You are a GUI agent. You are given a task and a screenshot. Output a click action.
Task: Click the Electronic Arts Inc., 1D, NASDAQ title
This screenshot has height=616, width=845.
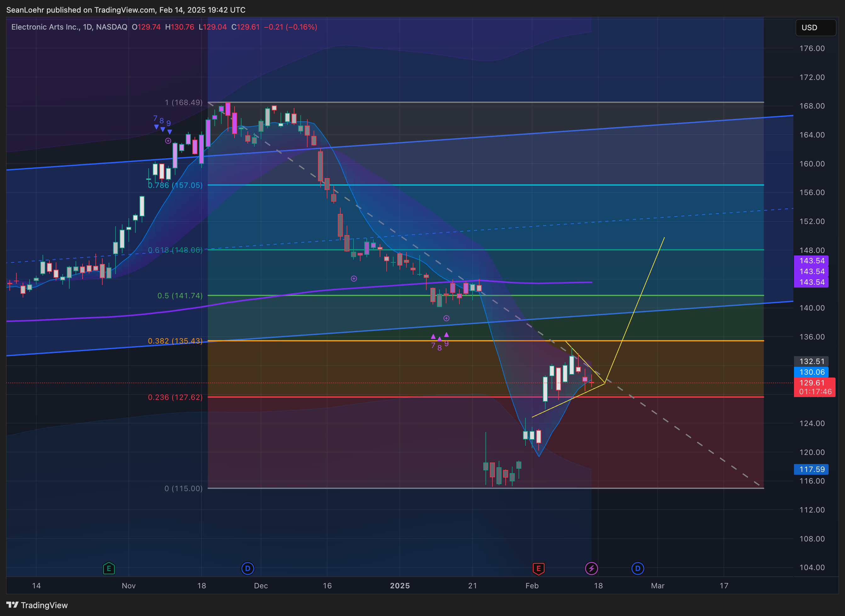coord(69,27)
